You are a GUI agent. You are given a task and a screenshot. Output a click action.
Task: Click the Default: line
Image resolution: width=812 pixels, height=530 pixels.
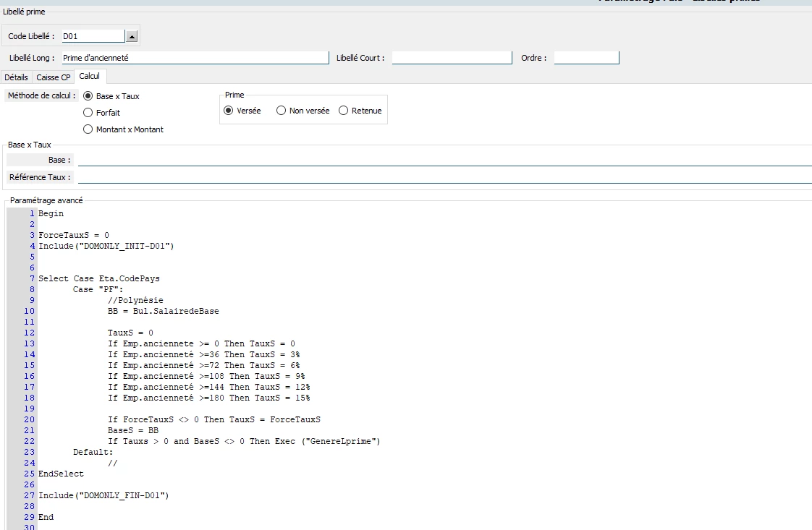[93, 453]
